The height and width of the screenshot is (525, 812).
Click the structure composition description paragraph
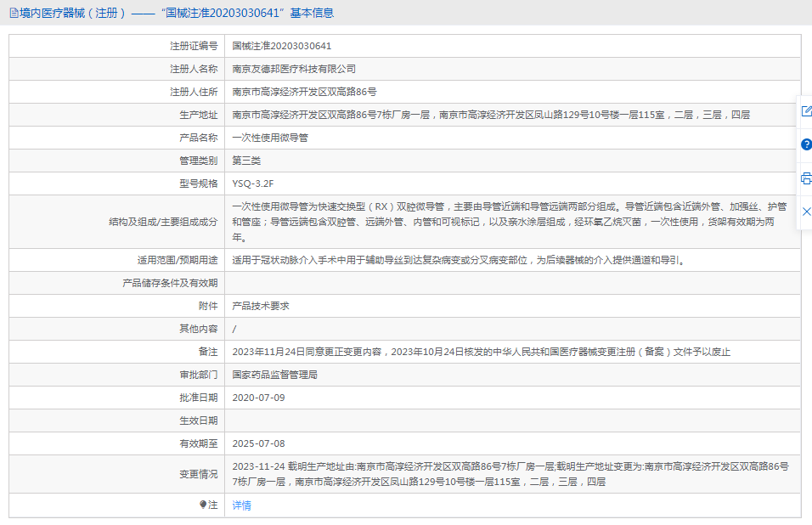point(510,222)
